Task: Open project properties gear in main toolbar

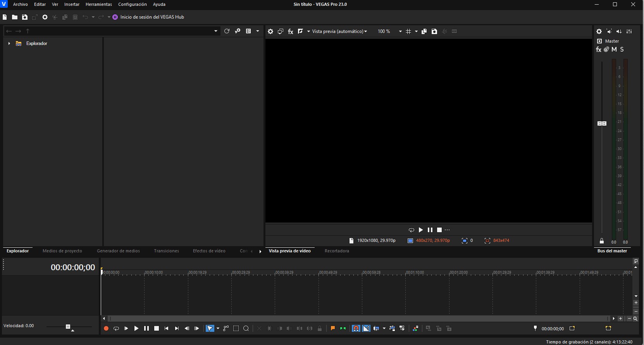Action: click(x=45, y=17)
